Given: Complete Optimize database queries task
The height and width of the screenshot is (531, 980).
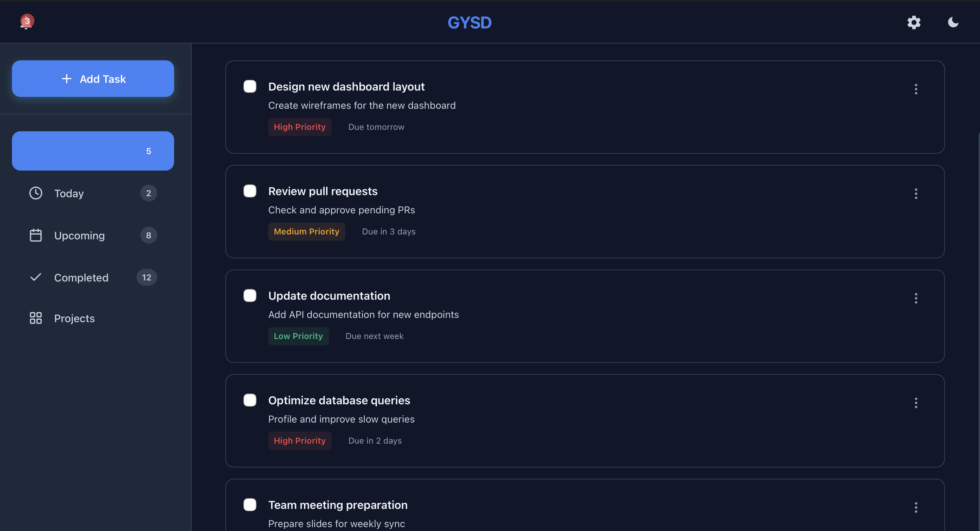Looking at the screenshot, I should (250, 400).
